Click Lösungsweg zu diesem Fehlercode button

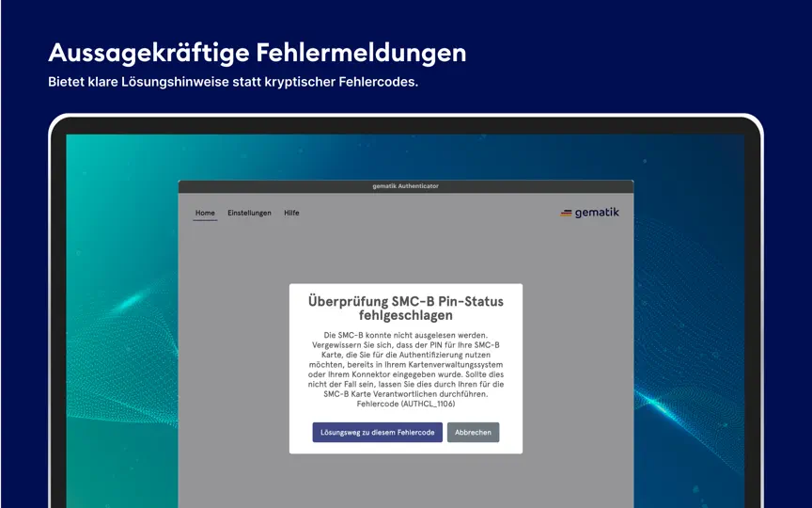[x=378, y=433]
